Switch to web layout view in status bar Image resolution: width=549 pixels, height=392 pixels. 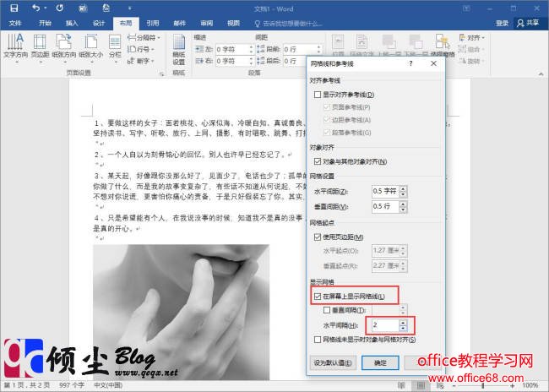point(440,385)
